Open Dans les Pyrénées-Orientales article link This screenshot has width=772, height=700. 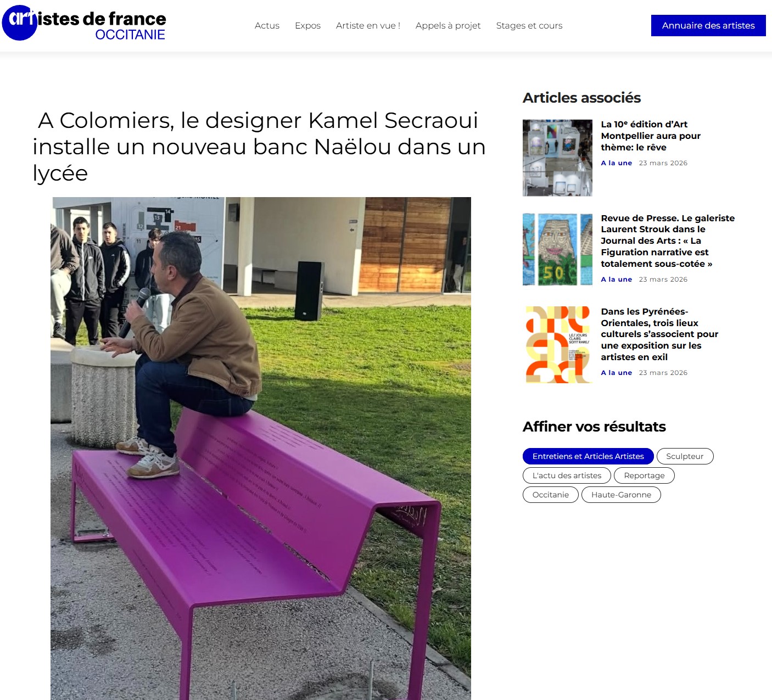tap(659, 334)
